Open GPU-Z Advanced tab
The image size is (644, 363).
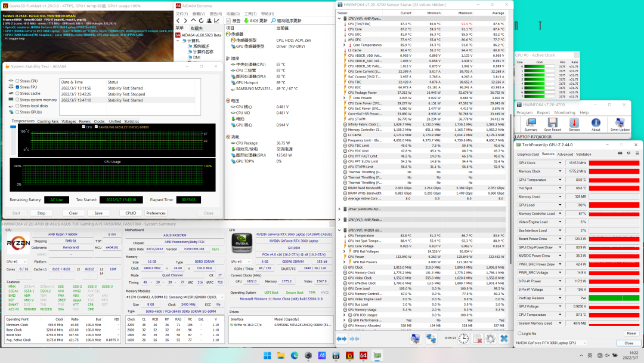pos(565,154)
